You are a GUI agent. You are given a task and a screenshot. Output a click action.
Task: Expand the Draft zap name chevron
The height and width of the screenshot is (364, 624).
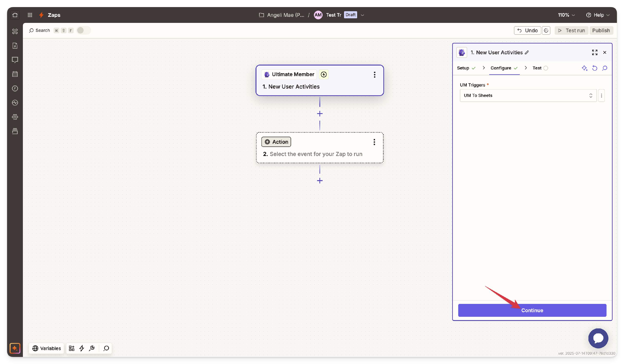click(x=363, y=15)
